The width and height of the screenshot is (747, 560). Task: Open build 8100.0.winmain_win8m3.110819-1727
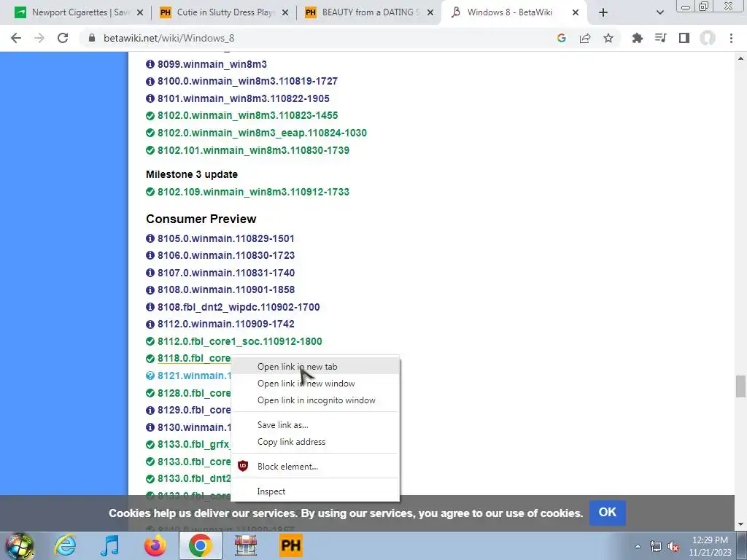[x=247, y=81]
